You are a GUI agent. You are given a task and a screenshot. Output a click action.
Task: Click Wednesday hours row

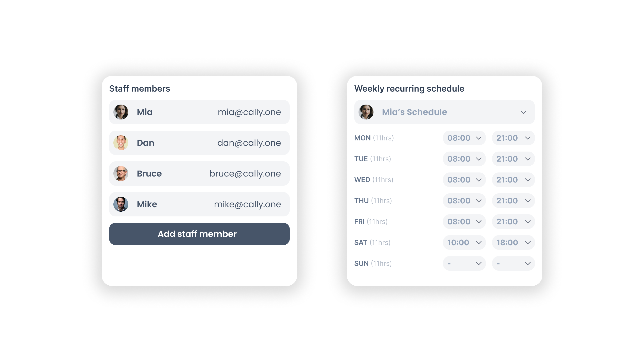pyautogui.click(x=444, y=180)
